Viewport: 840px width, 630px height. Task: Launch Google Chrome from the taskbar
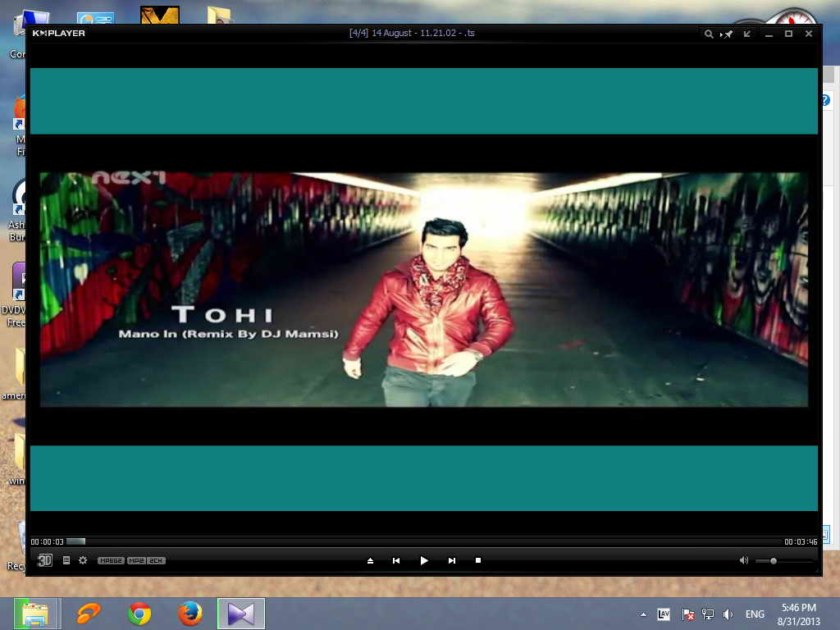click(139, 614)
